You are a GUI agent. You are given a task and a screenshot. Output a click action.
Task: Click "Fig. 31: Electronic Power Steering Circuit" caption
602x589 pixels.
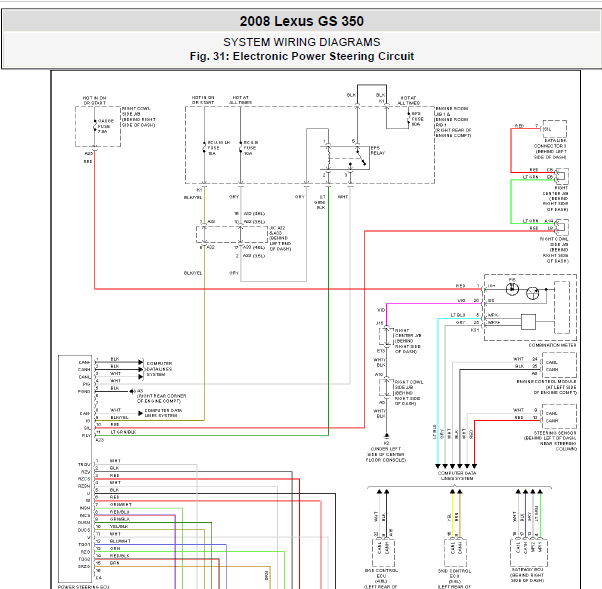(301, 56)
